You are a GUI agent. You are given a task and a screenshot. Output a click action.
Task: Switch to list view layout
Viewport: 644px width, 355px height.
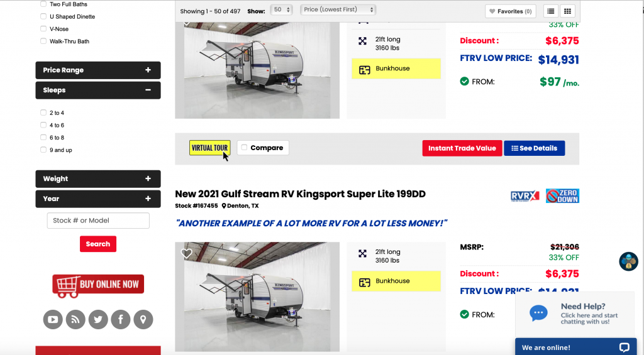pos(550,11)
